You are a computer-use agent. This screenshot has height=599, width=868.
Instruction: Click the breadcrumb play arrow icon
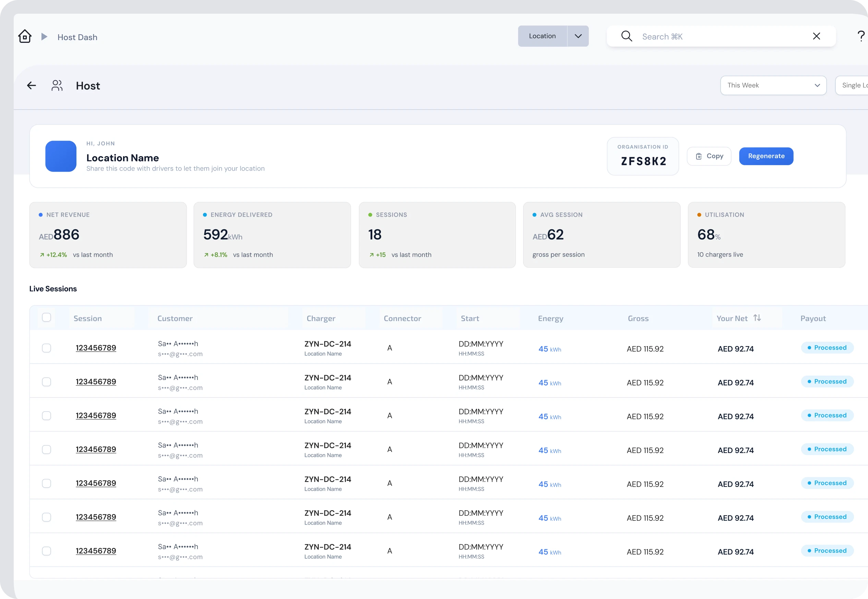coord(44,36)
